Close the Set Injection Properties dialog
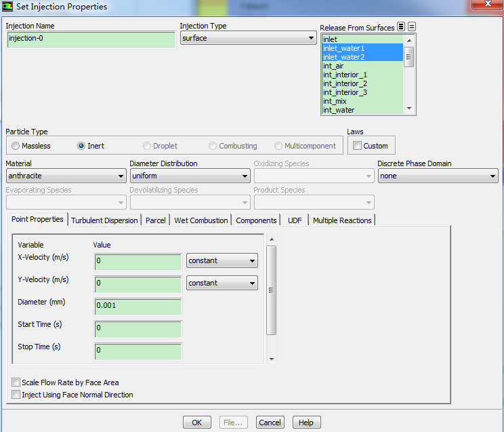504x432 pixels. 488,4
